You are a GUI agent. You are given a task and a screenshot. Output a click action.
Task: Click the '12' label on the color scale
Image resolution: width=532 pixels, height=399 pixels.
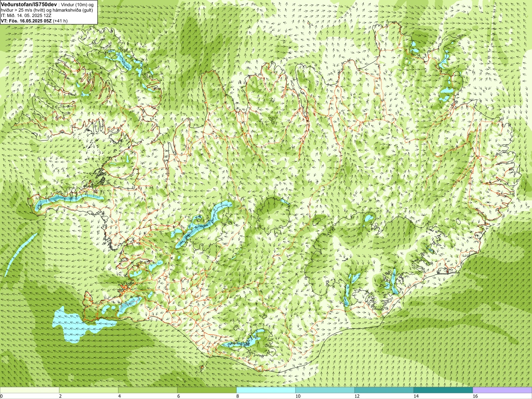(x=357, y=396)
